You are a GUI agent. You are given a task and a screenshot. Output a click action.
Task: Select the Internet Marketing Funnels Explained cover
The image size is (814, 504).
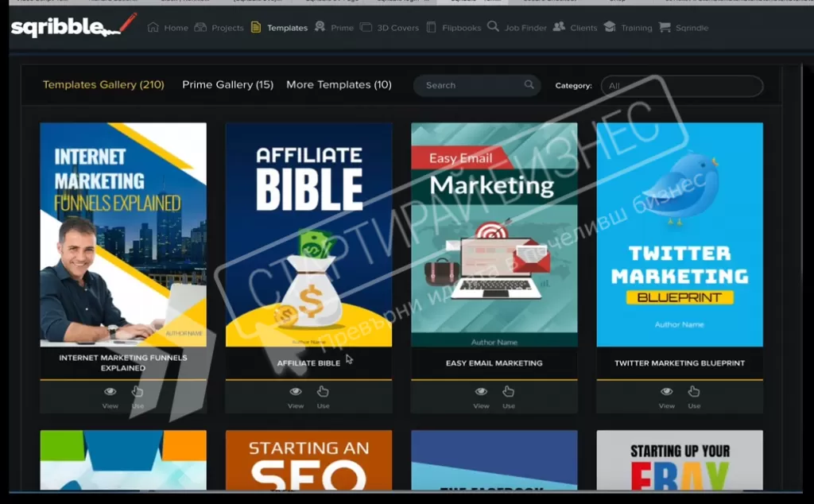tap(123, 235)
